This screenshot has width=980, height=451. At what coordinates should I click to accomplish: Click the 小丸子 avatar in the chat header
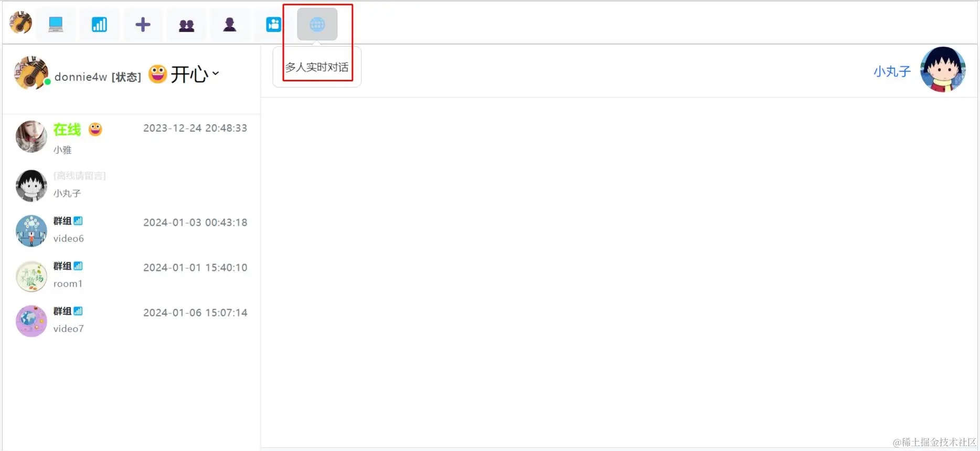point(943,69)
